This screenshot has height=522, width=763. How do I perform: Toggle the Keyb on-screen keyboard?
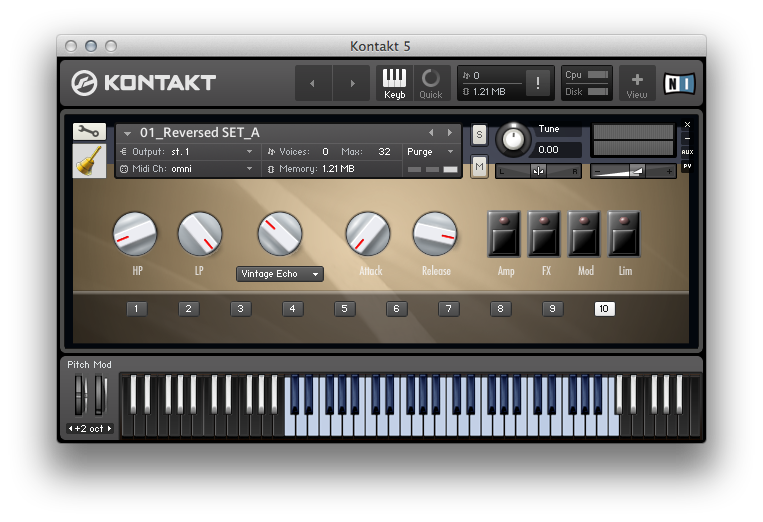coord(394,83)
